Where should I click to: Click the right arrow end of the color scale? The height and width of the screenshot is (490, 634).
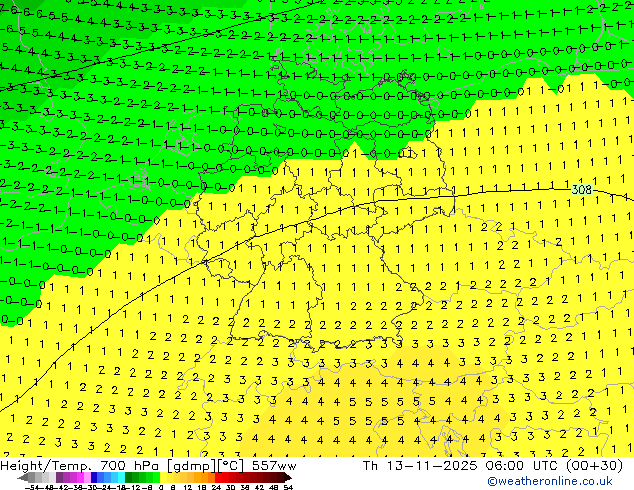pyautogui.click(x=287, y=477)
